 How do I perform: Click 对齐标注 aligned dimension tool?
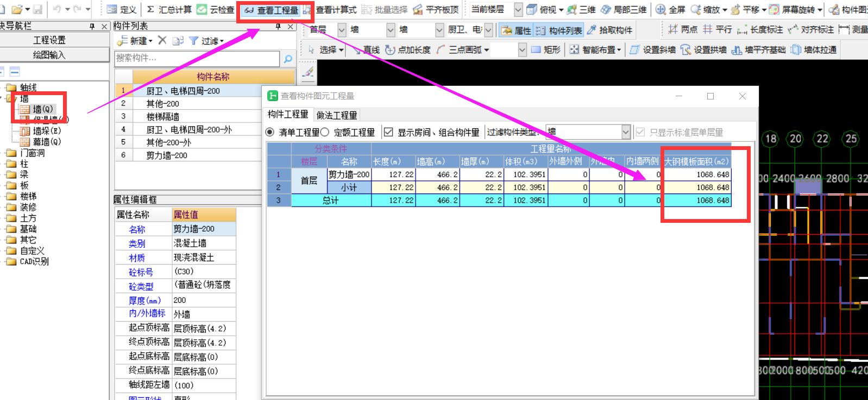tap(810, 29)
